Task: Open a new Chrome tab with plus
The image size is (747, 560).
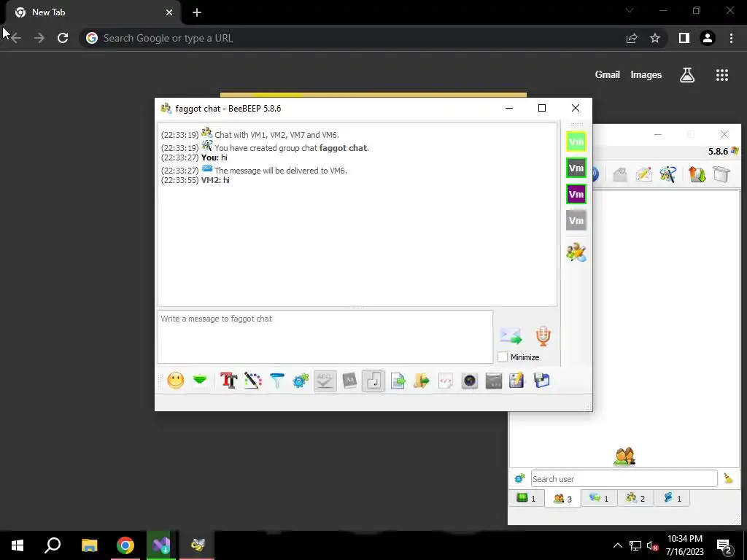Action: [x=197, y=12]
